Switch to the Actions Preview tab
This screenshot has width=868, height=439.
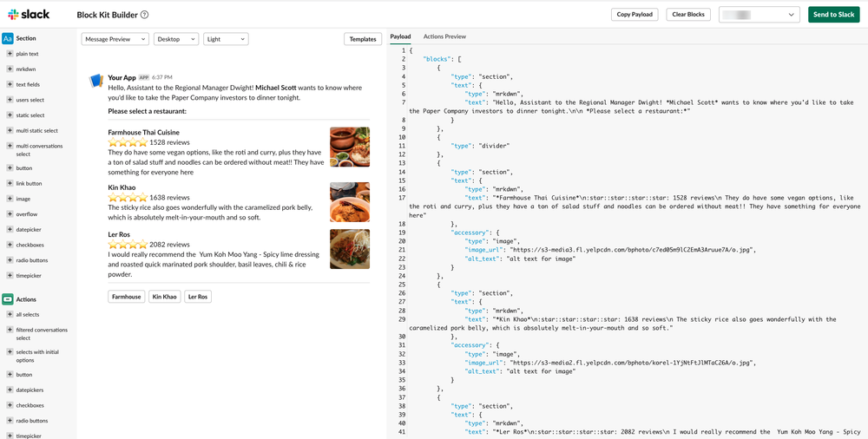click(444, 36)
